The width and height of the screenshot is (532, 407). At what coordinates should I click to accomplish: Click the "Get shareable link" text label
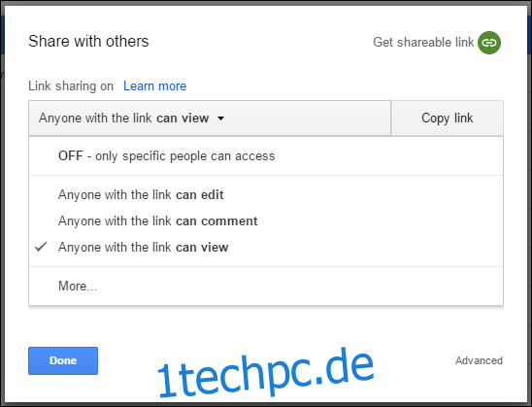pyautogui.click(x=423, y=43)
